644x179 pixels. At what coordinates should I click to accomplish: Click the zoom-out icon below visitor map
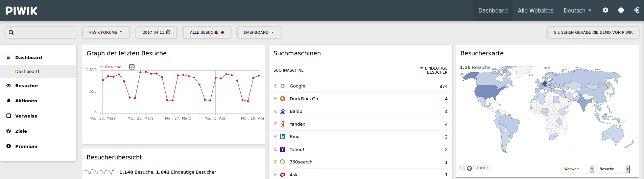(462, 168)
